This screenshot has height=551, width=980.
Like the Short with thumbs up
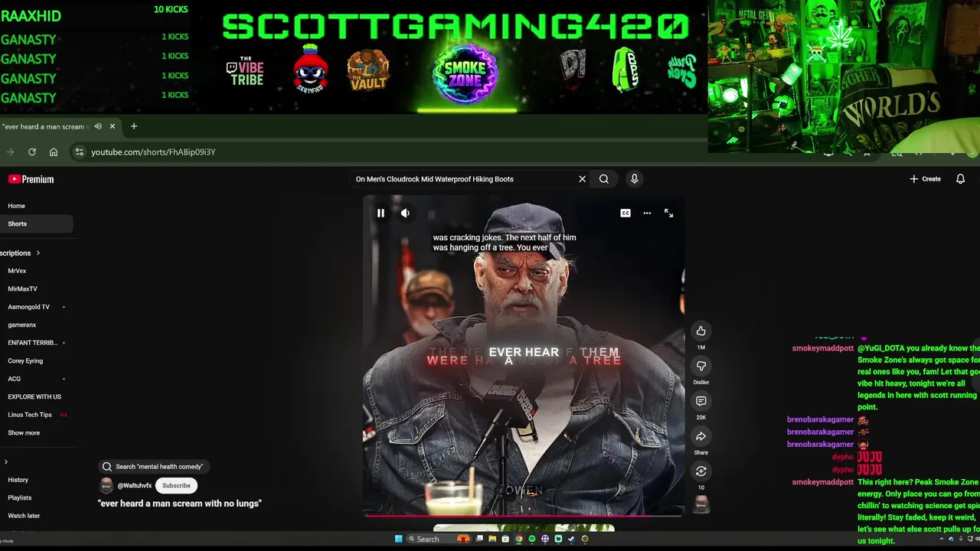701,331
